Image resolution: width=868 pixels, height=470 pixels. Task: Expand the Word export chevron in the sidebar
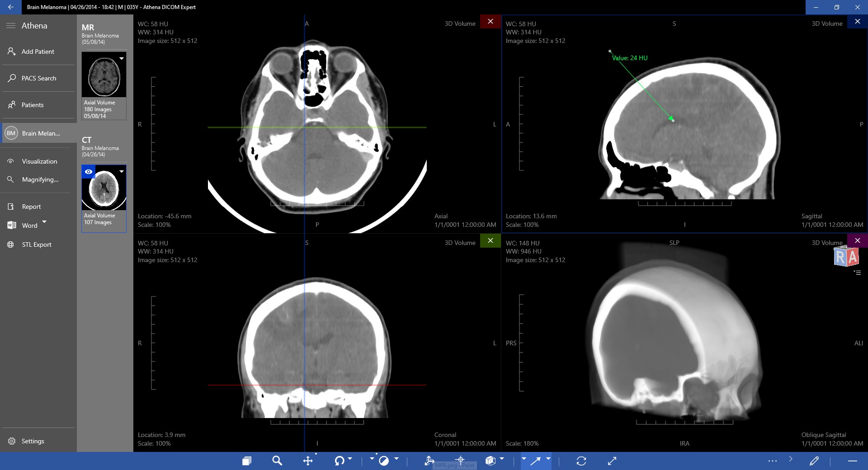pos(44,222)
